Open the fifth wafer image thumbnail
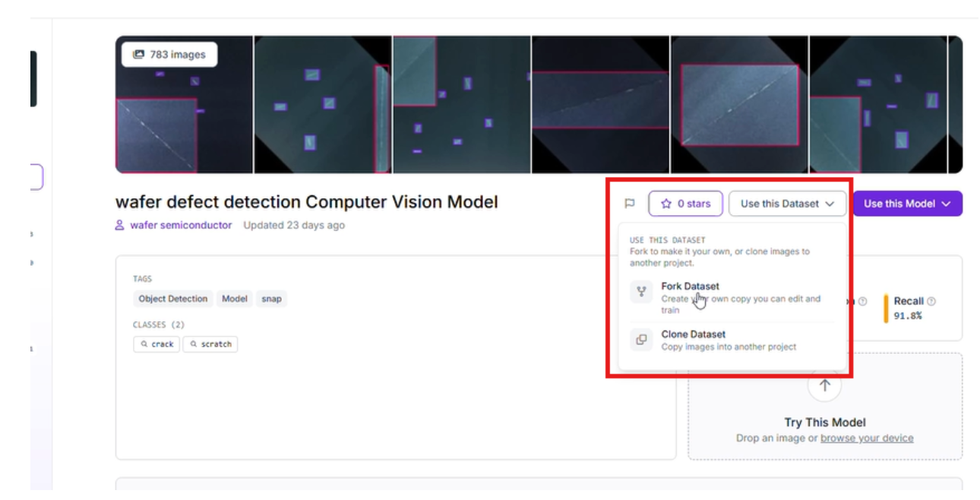The width and height of the screenshot is (980, 500). [739, 105]
